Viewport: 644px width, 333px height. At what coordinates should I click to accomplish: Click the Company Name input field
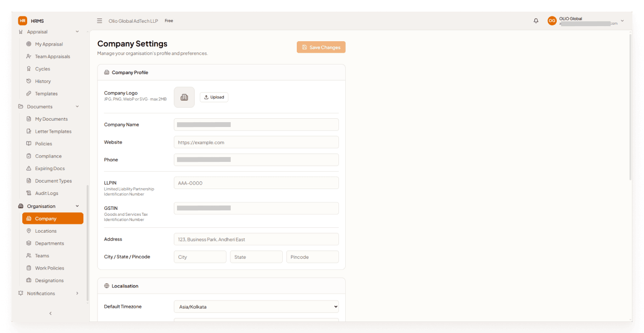[257, 125]
